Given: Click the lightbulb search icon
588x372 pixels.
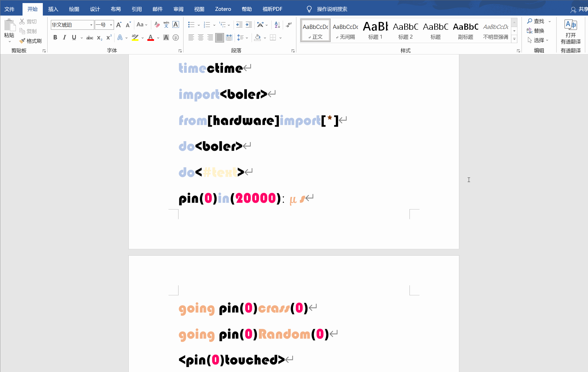Looking at the screenshot, I should [309, 9].
